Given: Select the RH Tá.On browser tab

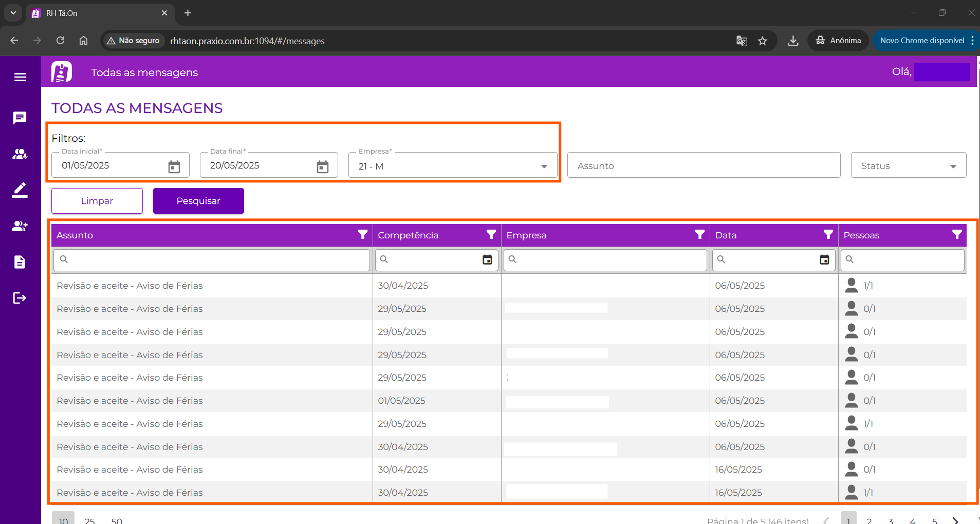Looking at the screenshot, I should pos(99,13).
